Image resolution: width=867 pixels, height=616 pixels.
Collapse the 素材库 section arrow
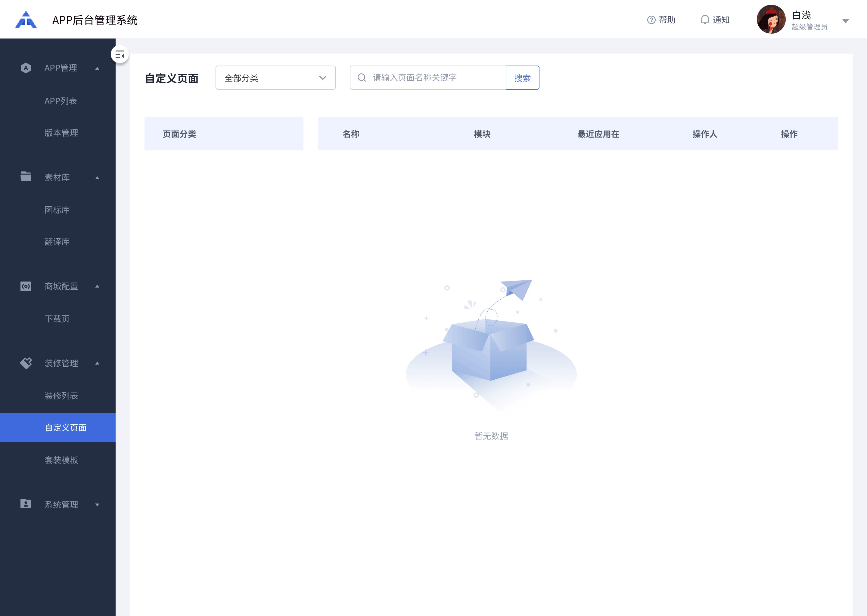97,177
